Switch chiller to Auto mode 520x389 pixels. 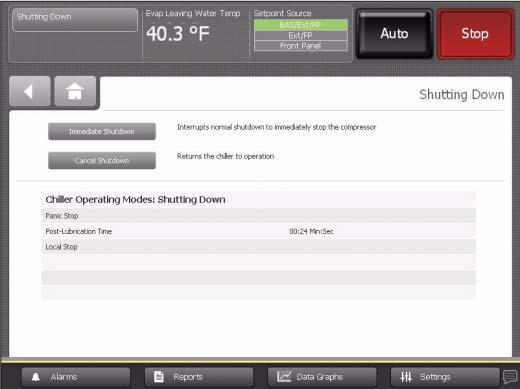click(x=394, y=34)
